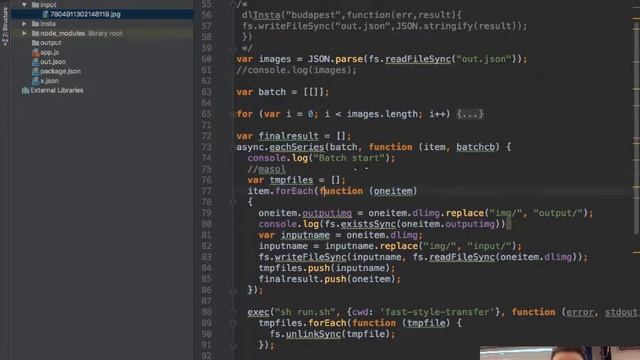Click finalresult.push on line 85

[x=302, y=279]
